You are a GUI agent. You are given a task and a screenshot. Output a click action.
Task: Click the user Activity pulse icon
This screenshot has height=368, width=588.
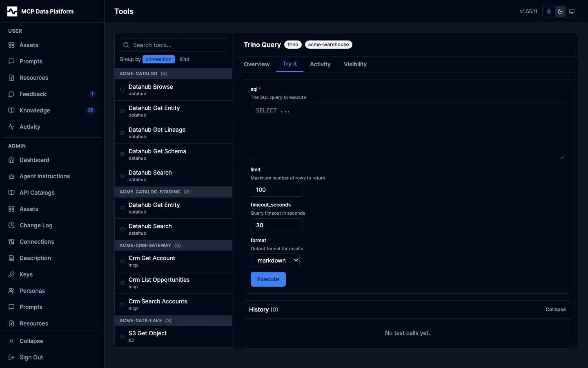(x=11, y=127)
